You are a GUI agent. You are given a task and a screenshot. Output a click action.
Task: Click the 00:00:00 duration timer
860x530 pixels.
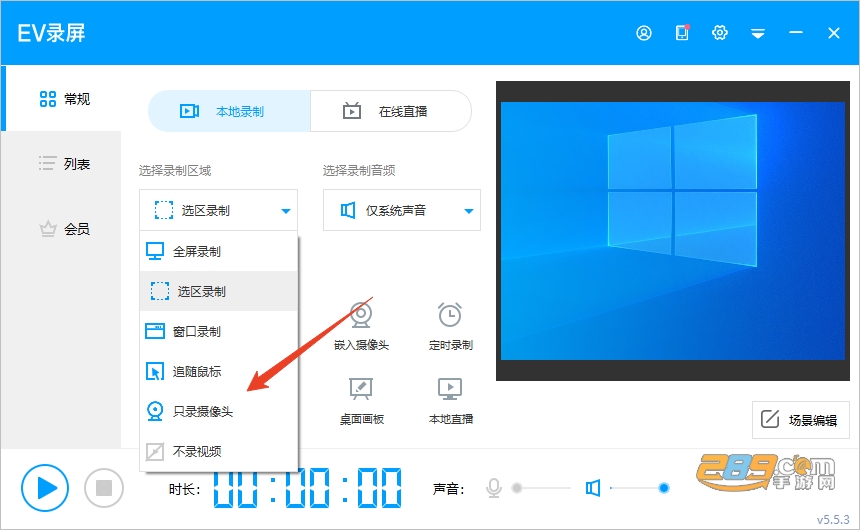[307, 488]
